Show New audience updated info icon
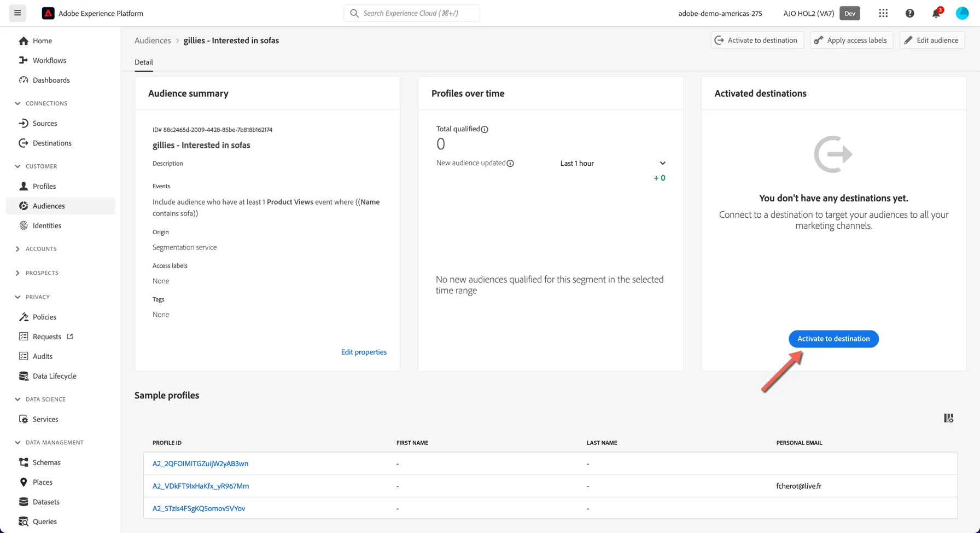This screenshot has height=533, width=980. [510, 163]
